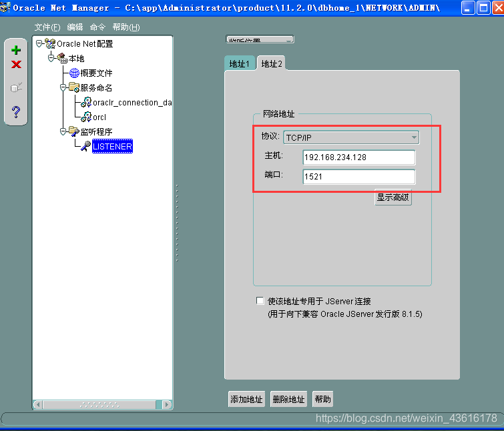Select the orcl service entry

[x=99, y=117]
